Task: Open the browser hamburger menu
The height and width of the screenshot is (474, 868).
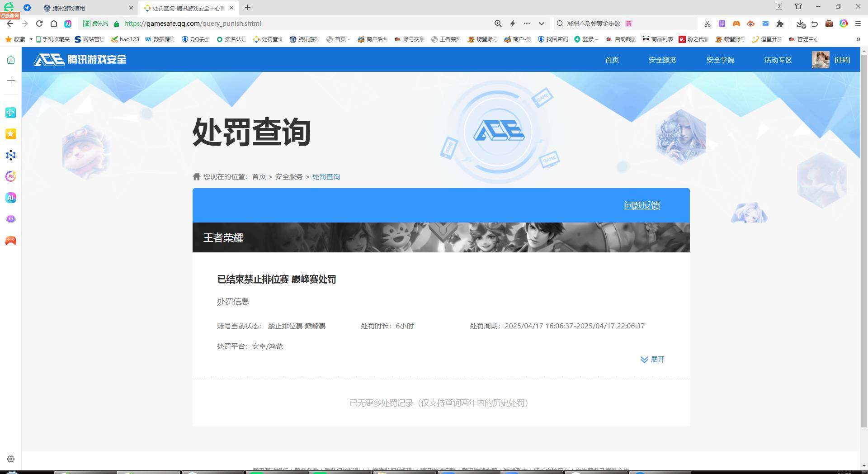Action: (858, 24)
